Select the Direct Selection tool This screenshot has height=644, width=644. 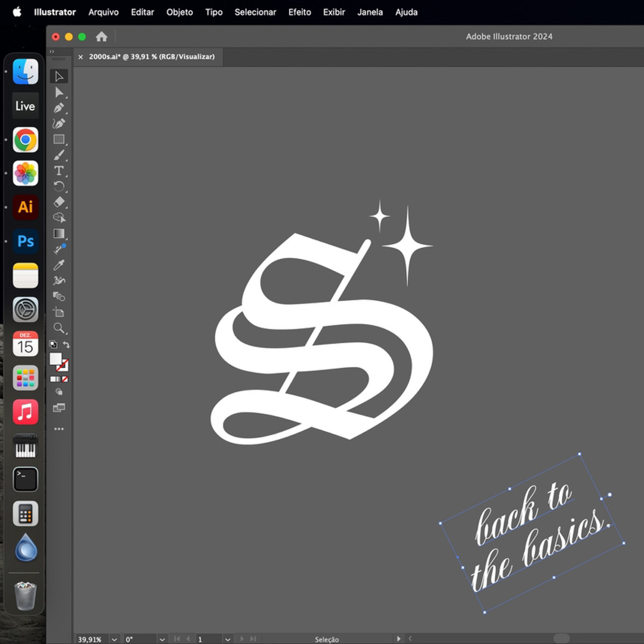point(59,92)
